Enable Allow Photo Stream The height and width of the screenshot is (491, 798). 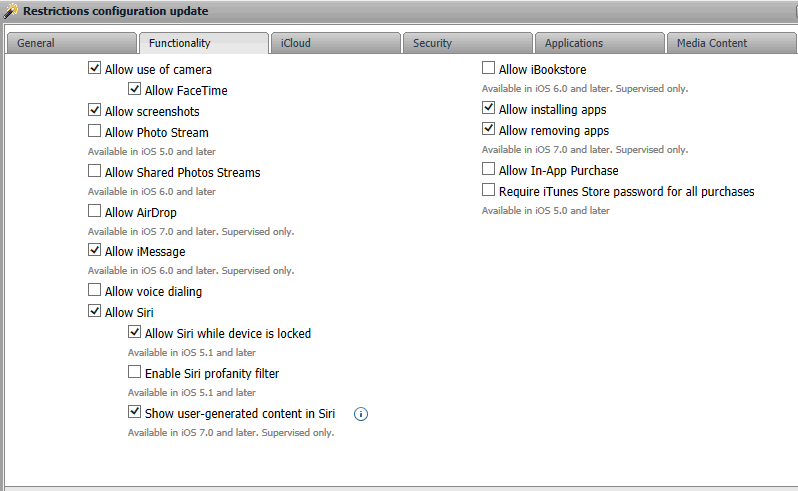[95, 131]
